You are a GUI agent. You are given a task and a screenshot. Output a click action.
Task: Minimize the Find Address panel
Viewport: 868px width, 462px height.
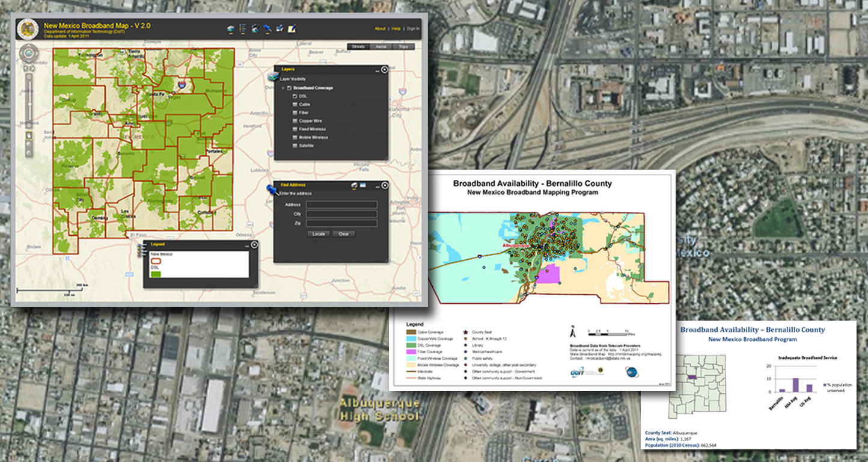377,187
